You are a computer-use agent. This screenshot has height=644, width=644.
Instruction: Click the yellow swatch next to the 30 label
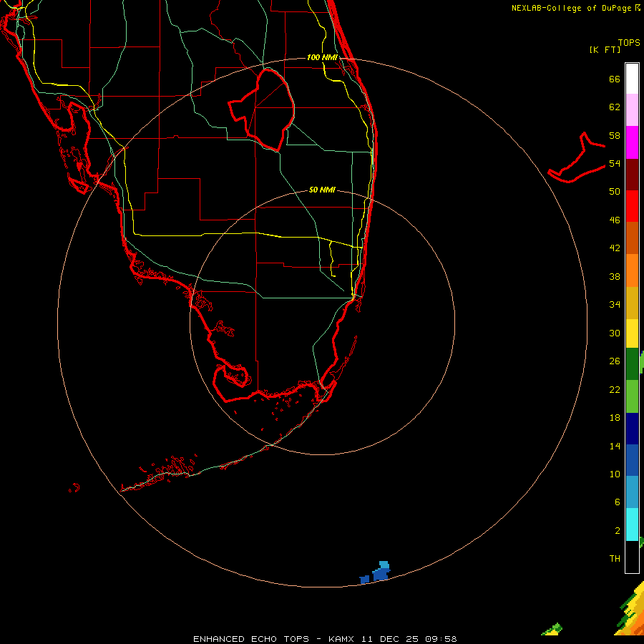click(x=632, y=333)
